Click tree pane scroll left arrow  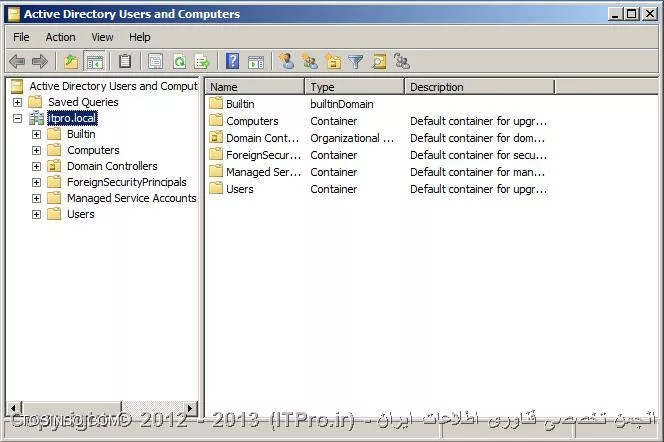[14, 408]
